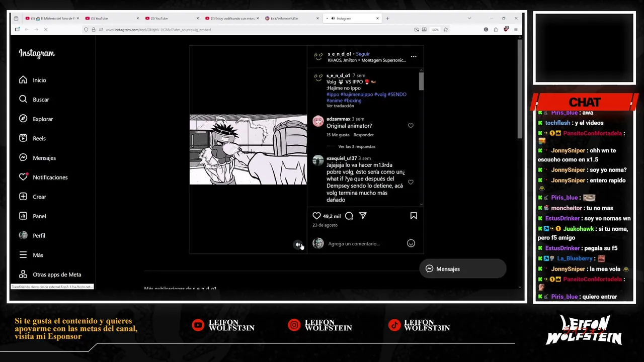The width and height of the screenshot is (644, 362).
Task: Save the post with the bookmark icon
Action: point(414,216)
